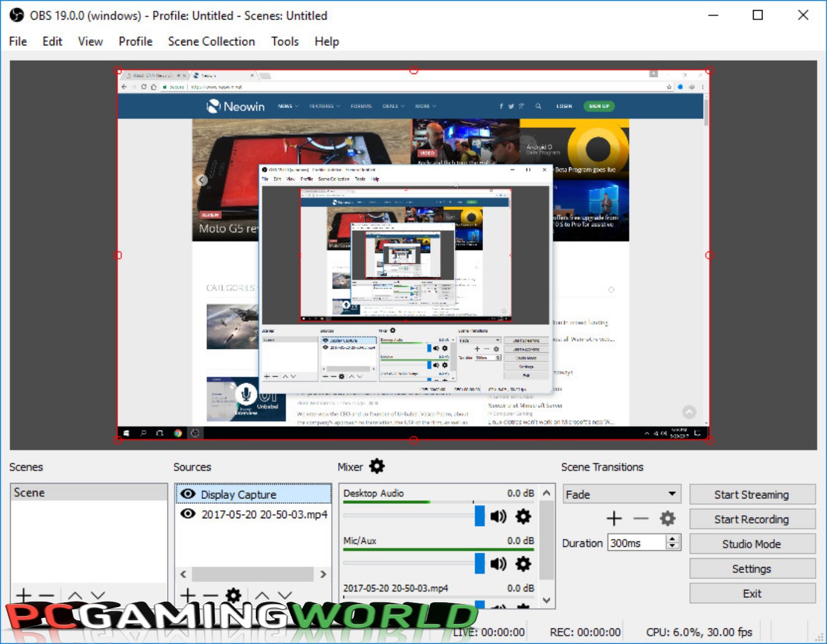This screenshot has width=827, height=644.
Task: Toggle visibility of 2017-05-20 20-50-03.mp4 source
Action: coord(188,513)
